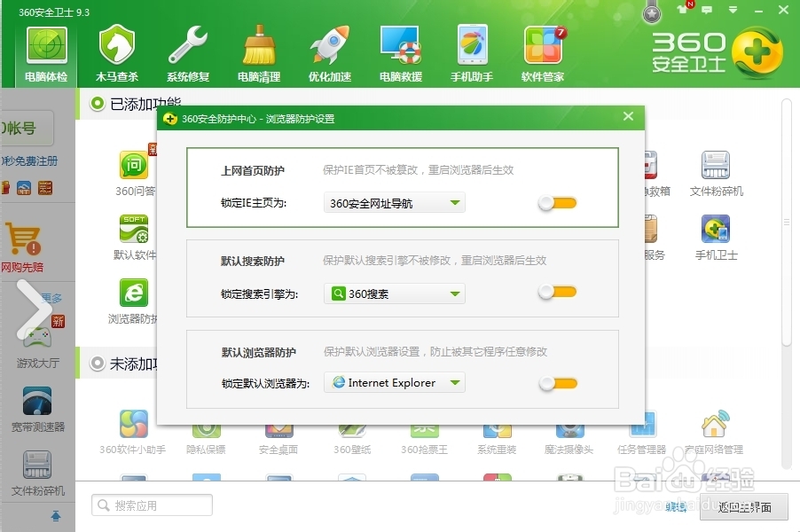Open the 系统修复 tab

click(188, 55)
